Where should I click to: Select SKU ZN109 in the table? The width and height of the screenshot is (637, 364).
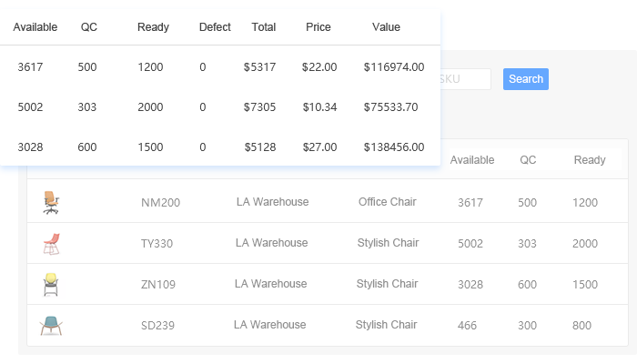tap(158, 284)
